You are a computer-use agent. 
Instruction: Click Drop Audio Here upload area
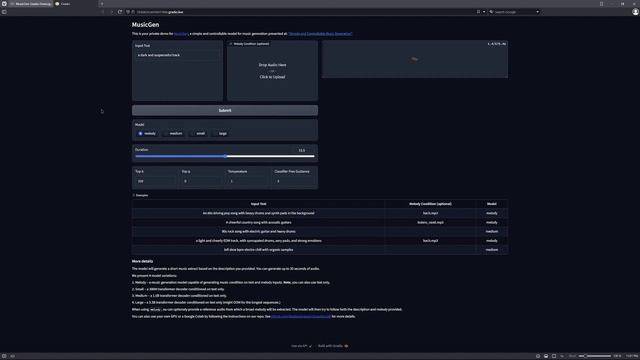pyautogui.click(x=272, y=71)
